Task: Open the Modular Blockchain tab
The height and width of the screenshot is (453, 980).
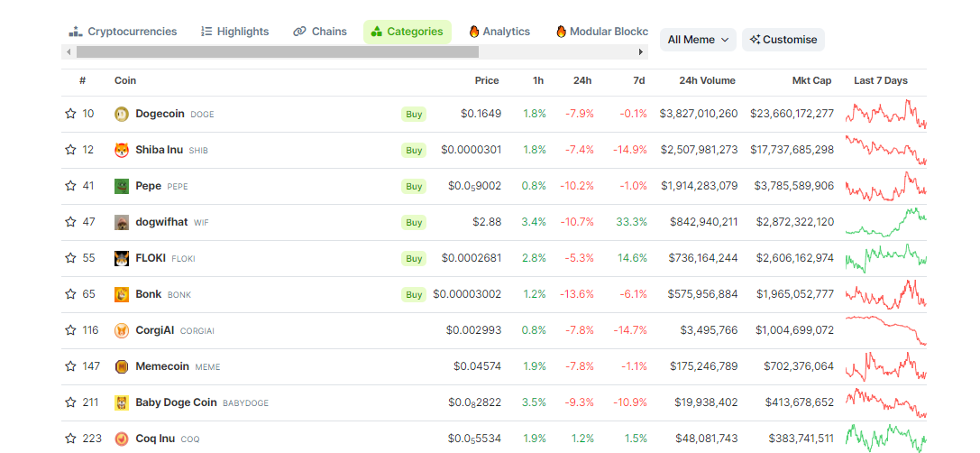Action: [x=602, y=32]
